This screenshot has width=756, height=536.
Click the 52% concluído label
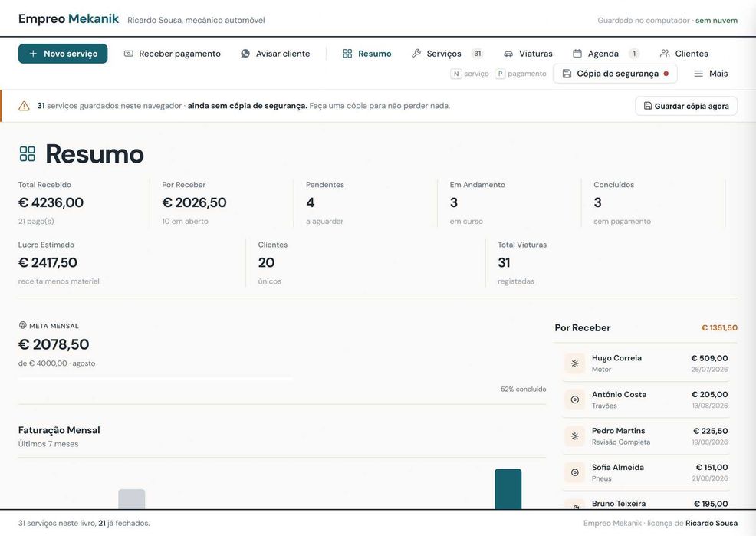[x=523, y=389]
